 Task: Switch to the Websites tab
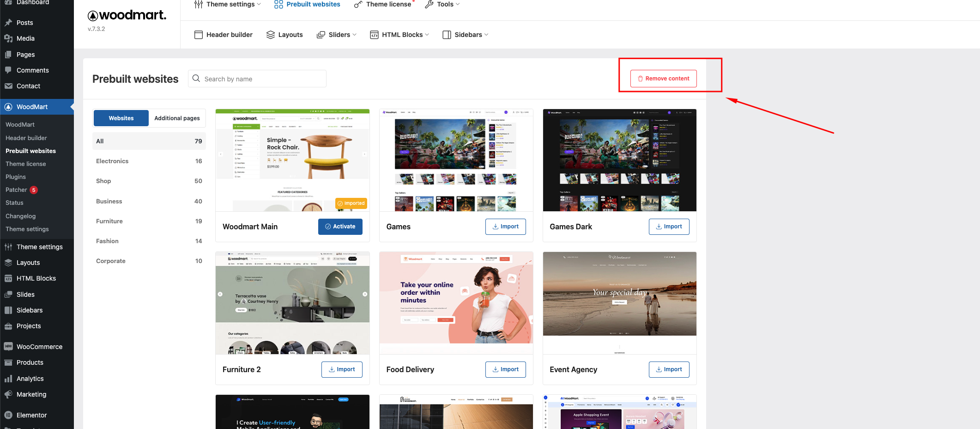(x=121, y=118)
